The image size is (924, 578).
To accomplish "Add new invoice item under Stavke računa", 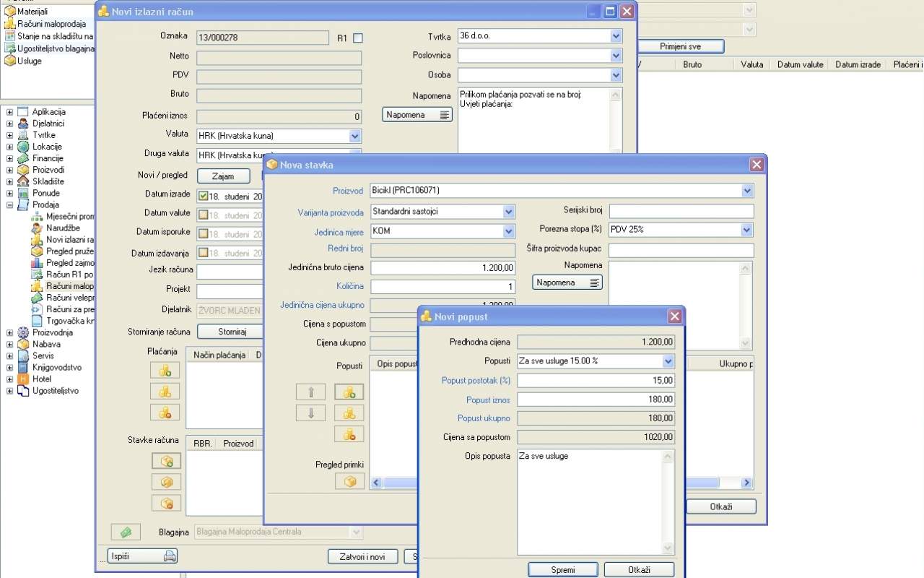I will pos(166,461).
